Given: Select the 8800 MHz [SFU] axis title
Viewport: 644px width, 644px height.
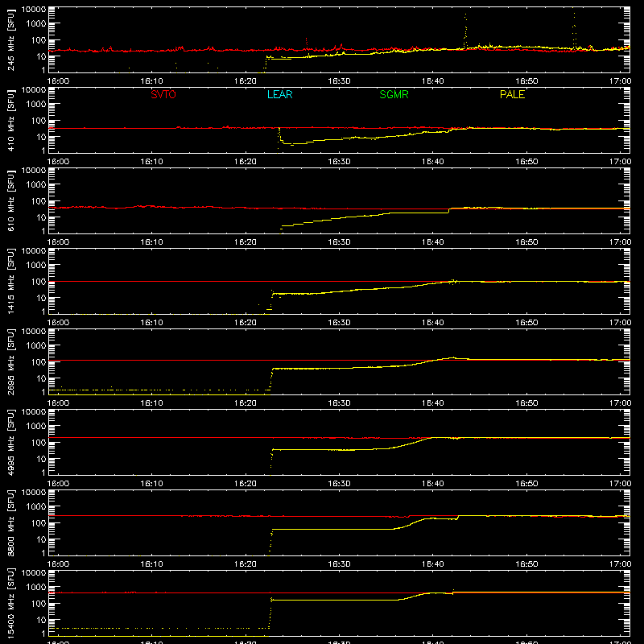Looking at the screenshot, I should tap(11, 522).
